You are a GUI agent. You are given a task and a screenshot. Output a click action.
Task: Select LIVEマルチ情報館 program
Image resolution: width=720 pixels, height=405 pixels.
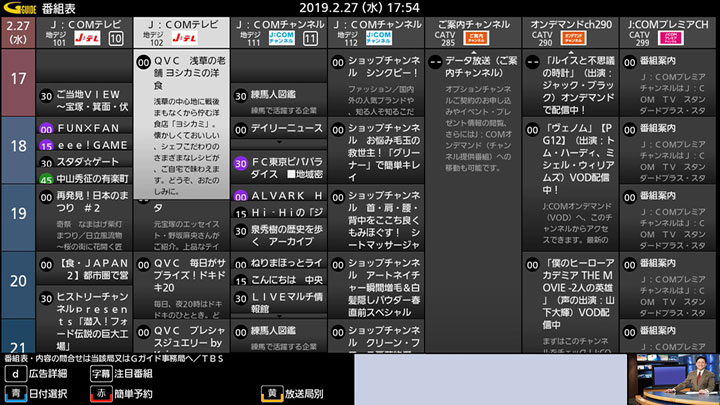(279, 301)
